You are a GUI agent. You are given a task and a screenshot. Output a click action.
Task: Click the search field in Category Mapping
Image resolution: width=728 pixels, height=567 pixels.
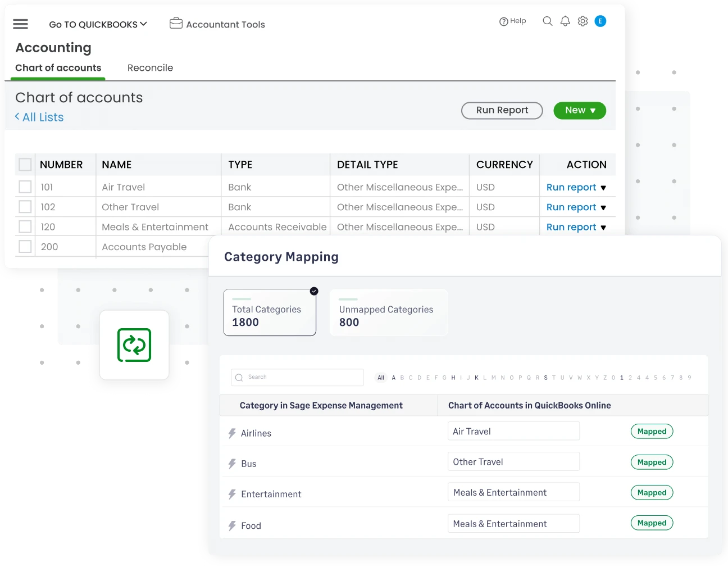pos(297,377)
